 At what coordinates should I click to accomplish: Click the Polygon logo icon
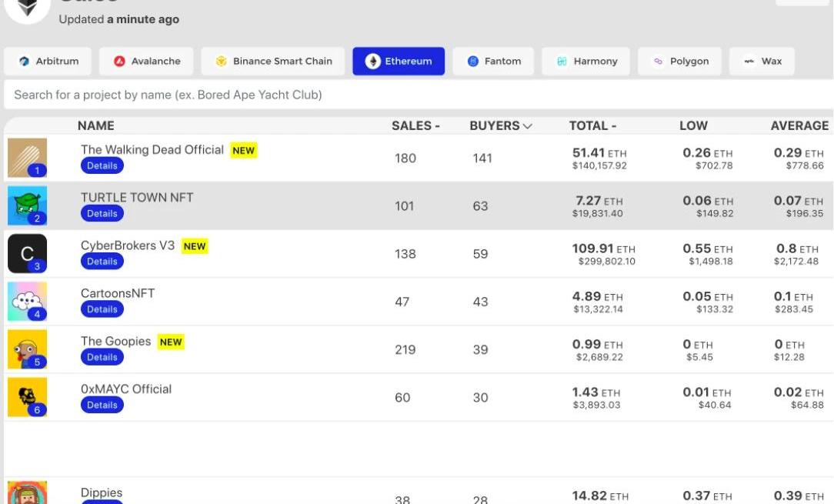[x=658, y=62]
